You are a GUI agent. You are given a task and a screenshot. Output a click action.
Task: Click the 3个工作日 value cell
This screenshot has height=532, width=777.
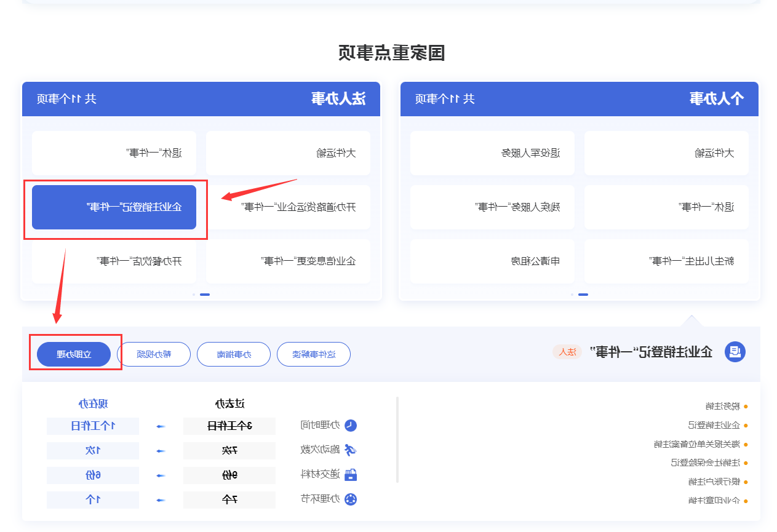pos(229,426)
